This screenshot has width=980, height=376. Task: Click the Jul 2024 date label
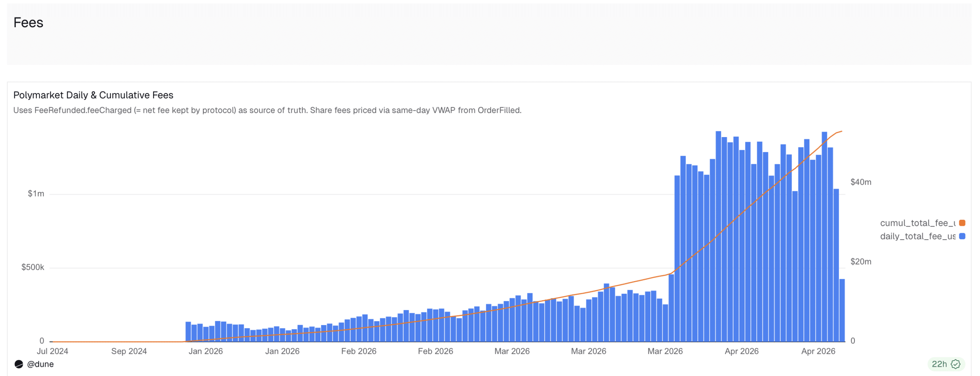click(52, 351)
